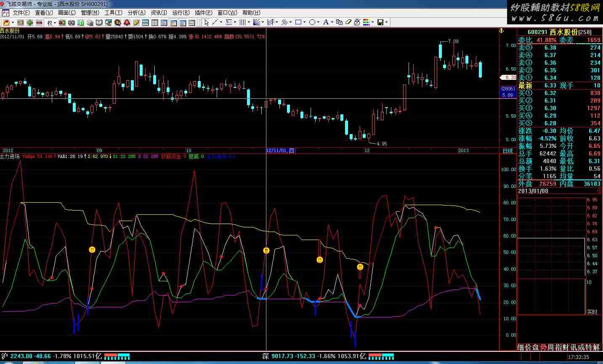Click the copy drawing icon

(x=340, y=22)
